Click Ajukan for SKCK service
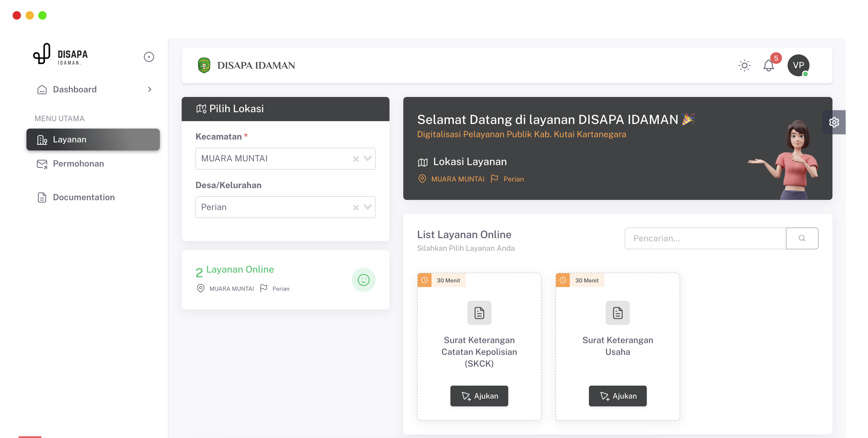Image resolution: width=868 pixels, height=438 pixels. 479,396
